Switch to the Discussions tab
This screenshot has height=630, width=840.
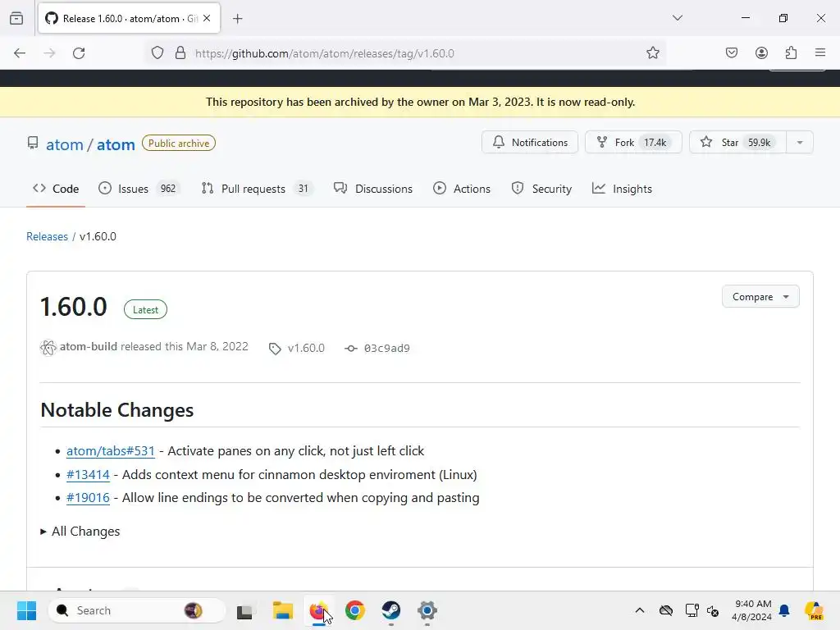[373, 189]
